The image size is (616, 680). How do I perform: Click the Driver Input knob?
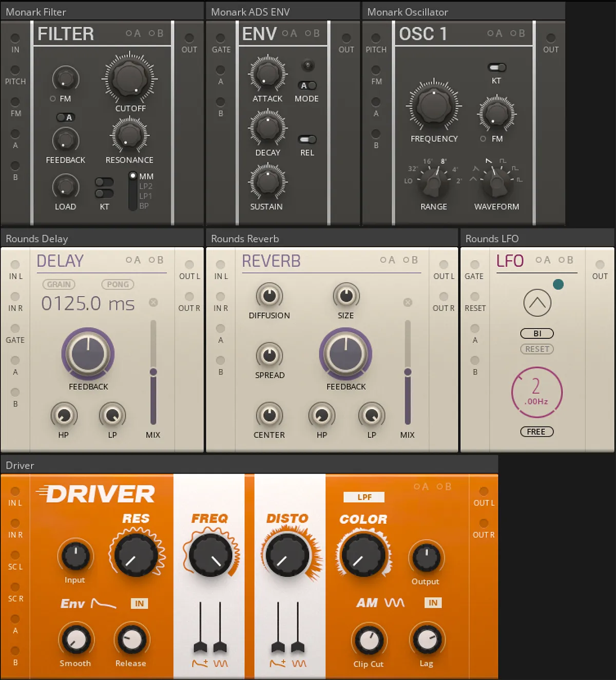point(75,556)
